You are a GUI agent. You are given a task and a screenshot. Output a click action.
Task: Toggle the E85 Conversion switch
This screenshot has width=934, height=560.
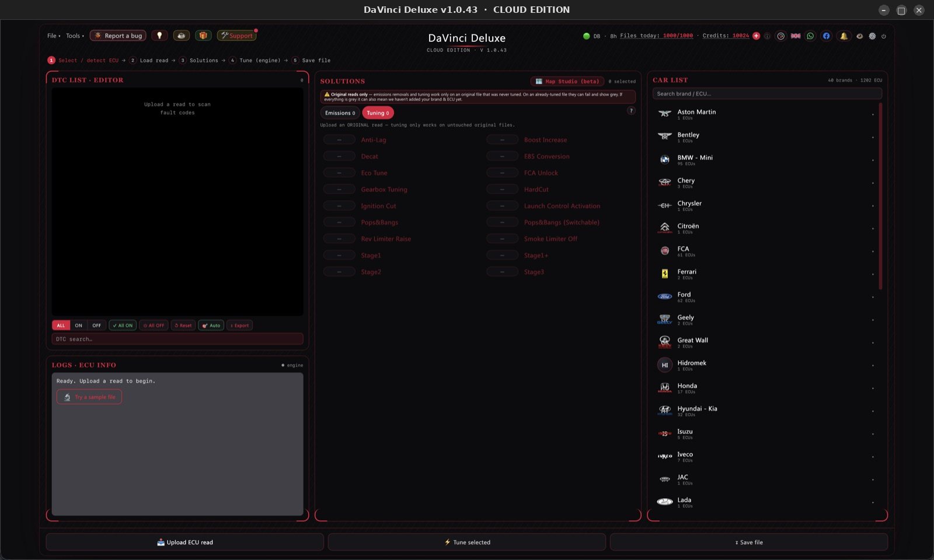(x=502, y=156)
